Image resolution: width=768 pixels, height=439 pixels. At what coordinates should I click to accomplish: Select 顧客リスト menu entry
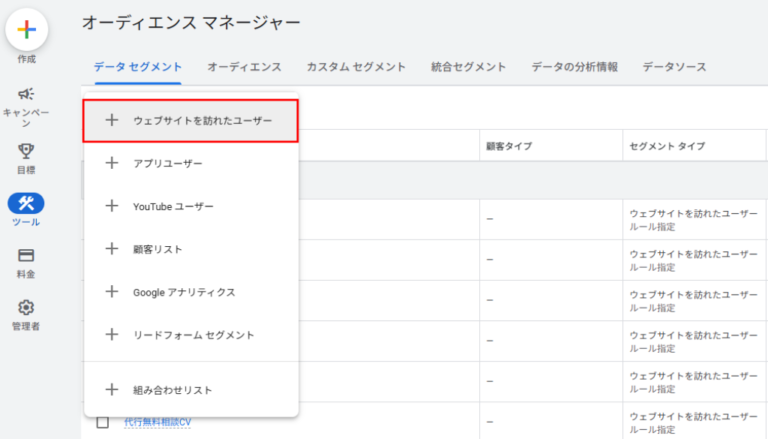191,249
